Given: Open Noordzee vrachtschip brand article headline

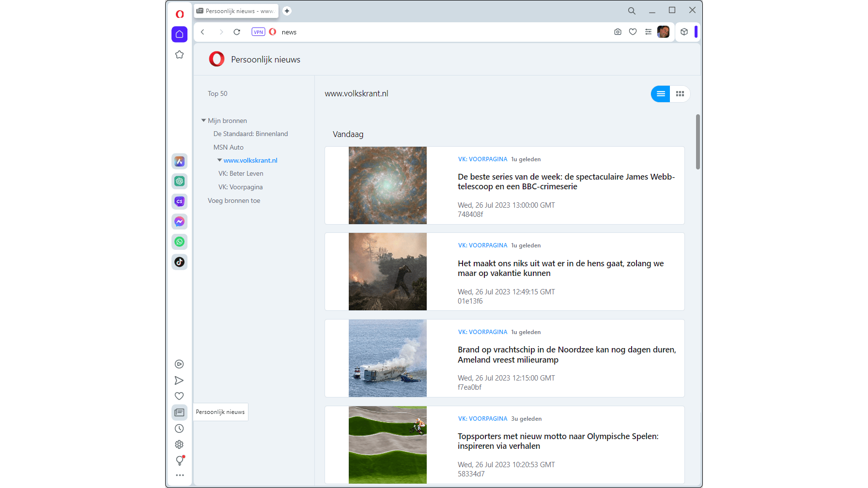Looking at the screenshot, I should point(567,355).
